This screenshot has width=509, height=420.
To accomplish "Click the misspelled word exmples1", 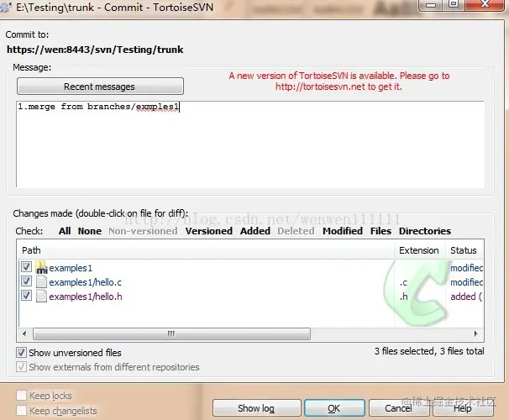I will tap(157, 107).
